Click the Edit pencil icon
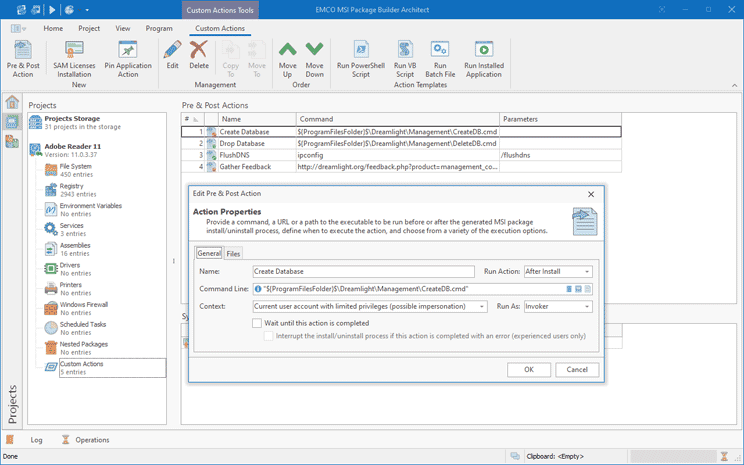Image resolution: width=744 pixels, height=465 pixels. [x=173, y=50]
